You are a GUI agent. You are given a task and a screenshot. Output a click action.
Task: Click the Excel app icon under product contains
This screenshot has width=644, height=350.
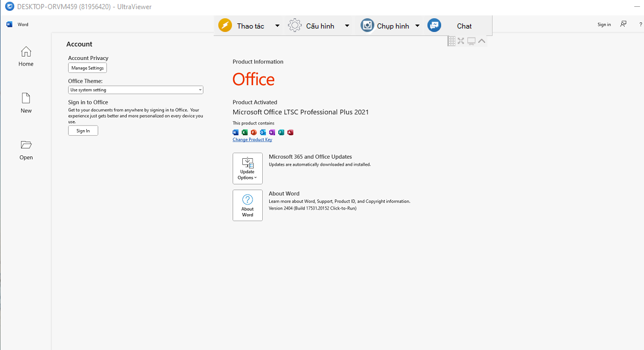[x=245, y=132]
